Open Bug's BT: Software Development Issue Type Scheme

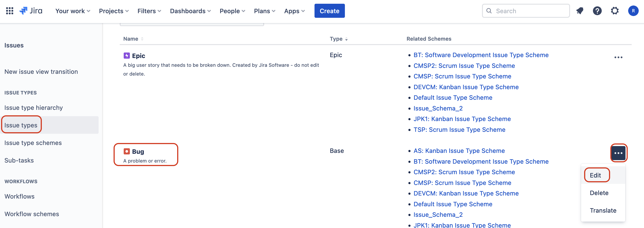tap(481, 161)
